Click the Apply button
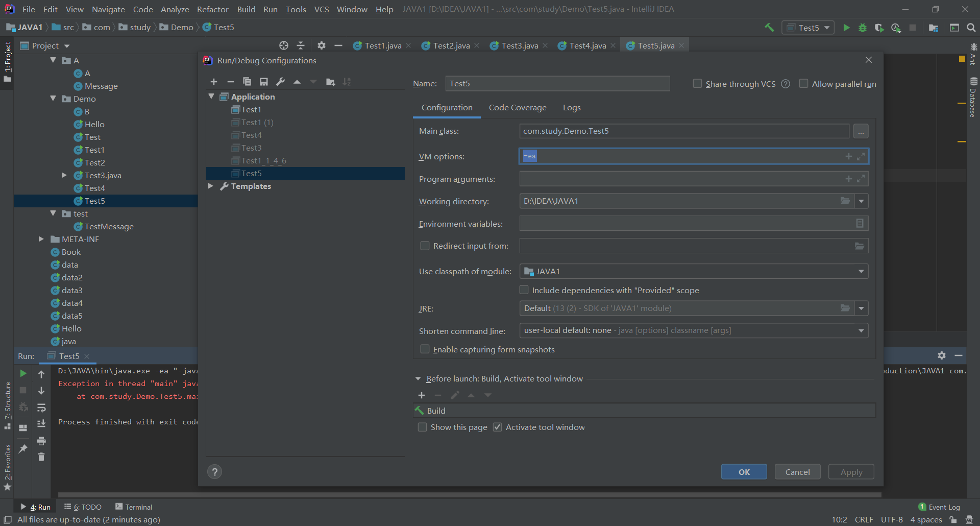Image resolution: width=980 pixels, height=526 pixels. tap(851, 472)
